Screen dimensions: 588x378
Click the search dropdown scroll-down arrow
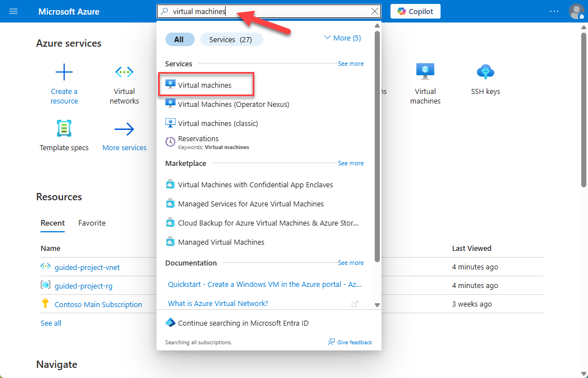click(x=377, y=305)
